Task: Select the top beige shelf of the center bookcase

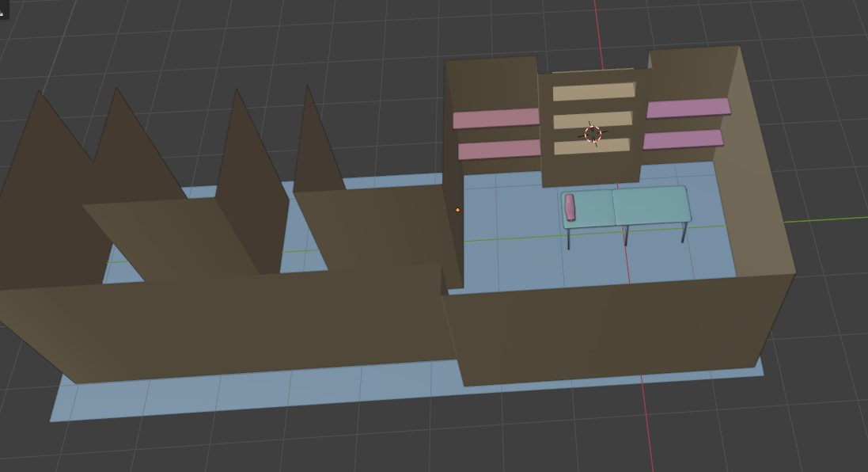Action: (594, 91)
